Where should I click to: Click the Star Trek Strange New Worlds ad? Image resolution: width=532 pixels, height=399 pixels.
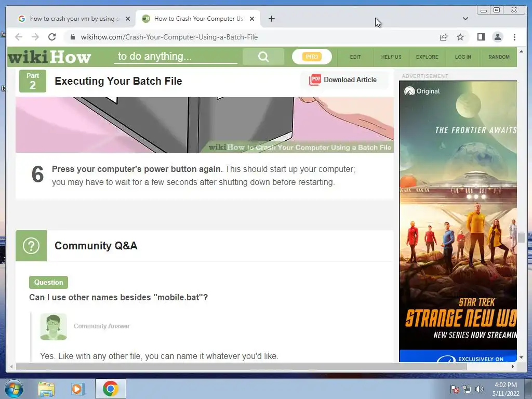pyautogui.click(x=458, y=220)
